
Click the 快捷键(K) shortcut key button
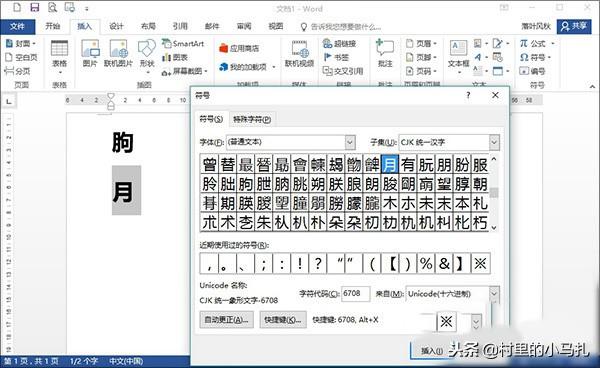[x=283, y=319]
